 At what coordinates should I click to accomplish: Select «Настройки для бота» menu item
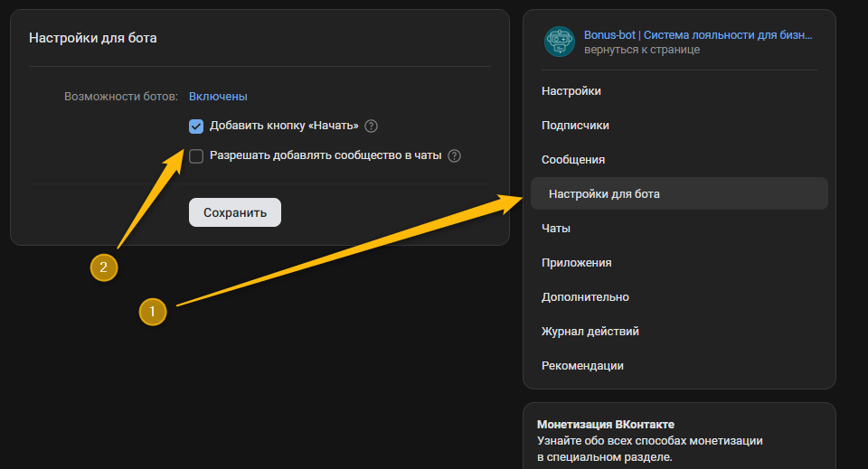tap(604, 194)
